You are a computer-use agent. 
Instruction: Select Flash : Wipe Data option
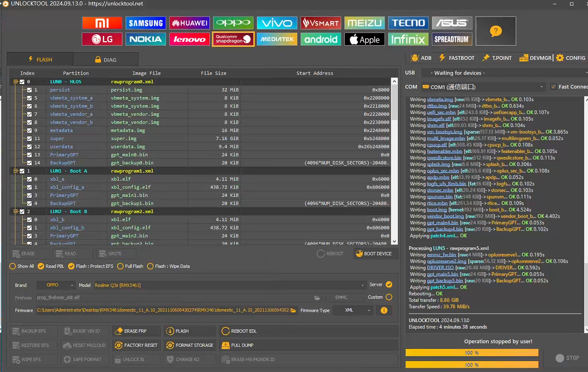(x=169, y=266)
